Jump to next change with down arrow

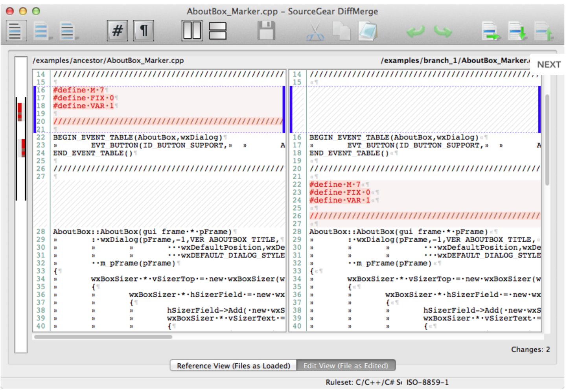(x=517, y=31)
